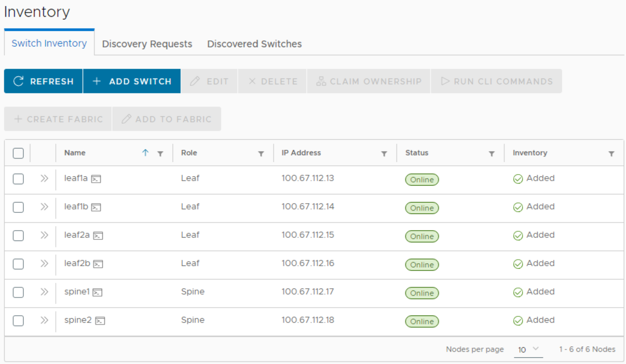
Task: Open CLI terminal icon for spine2
Action: click(x=100, y=321)
